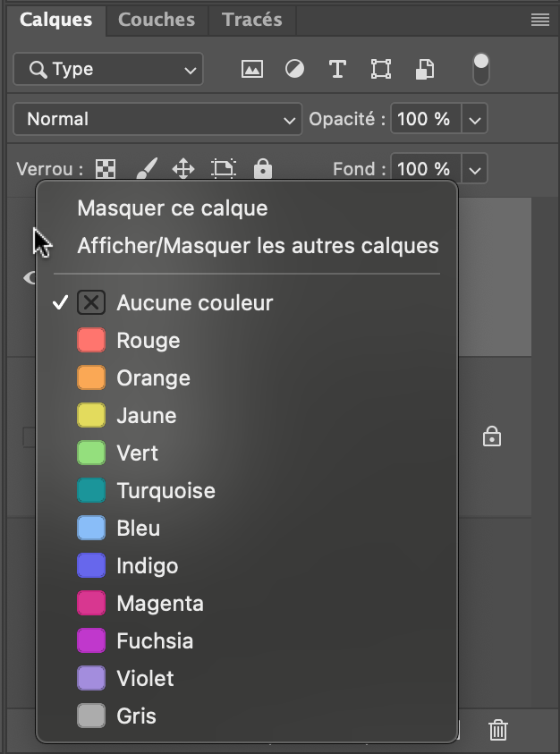Switch to the Couches tab
Viewport: 560px width, 754px height.
coord(156,20)
